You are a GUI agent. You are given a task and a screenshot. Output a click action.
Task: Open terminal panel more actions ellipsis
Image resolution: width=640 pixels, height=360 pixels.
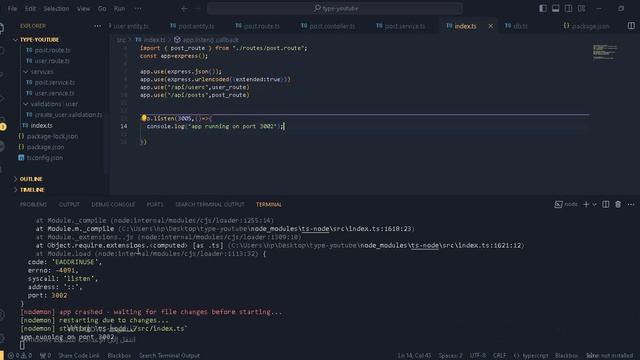[631, 204]
